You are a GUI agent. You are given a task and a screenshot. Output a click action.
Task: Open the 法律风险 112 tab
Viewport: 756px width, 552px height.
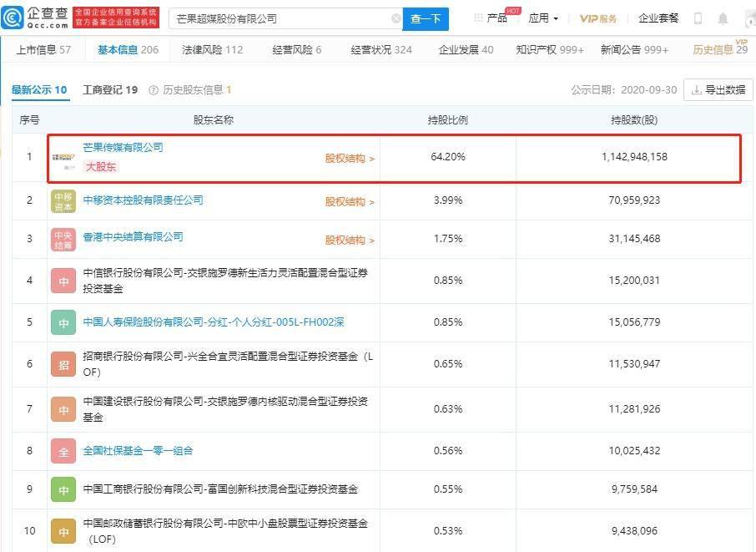point(212,50)
